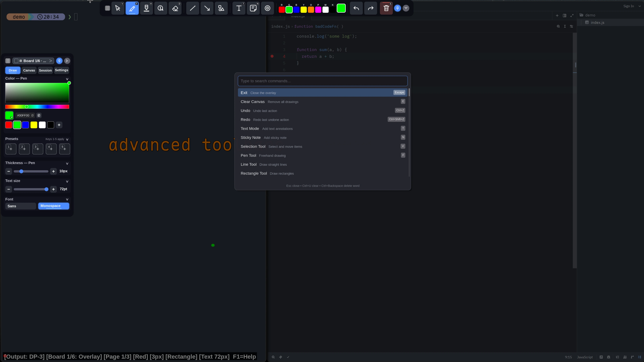Click preset slot 5

(x=65, y=149)
